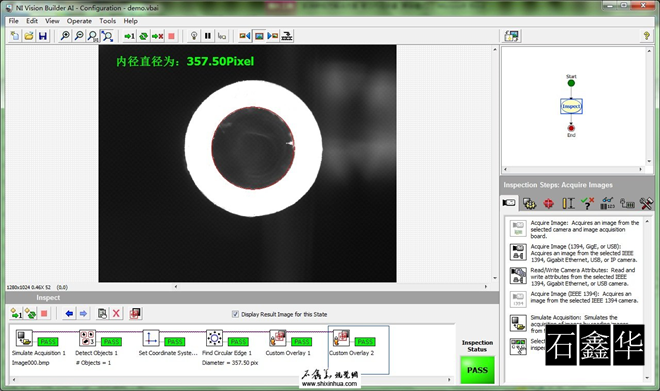The width and height of the screenshot is (660, 391).
Task: Click the Zoom 1:1 magnifier icon
Action: [93, 36]
